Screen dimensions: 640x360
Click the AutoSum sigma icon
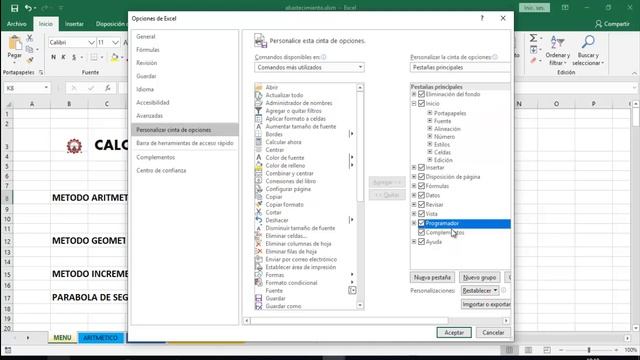(533, 38)
